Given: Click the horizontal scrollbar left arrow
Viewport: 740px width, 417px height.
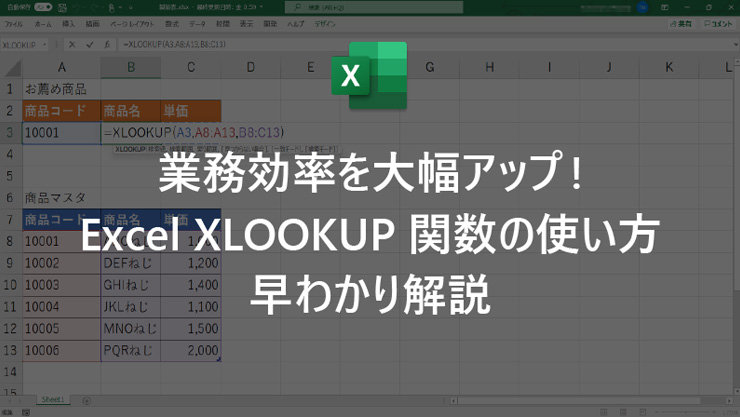Looking at the screenshot, I should click(x=454, y=400).
